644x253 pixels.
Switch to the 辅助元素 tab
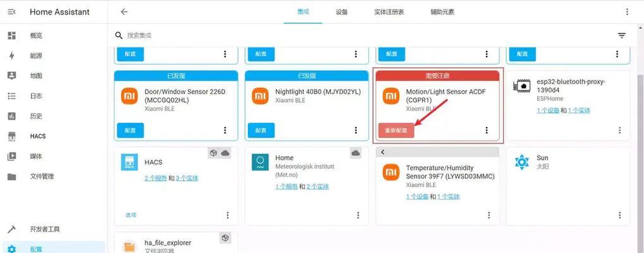coord(442,12)
